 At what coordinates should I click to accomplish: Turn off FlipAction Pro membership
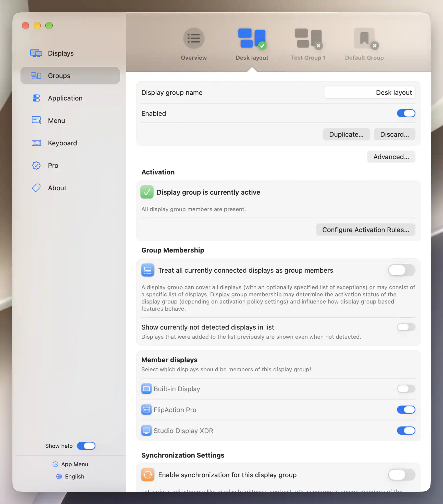click(406, 410)
